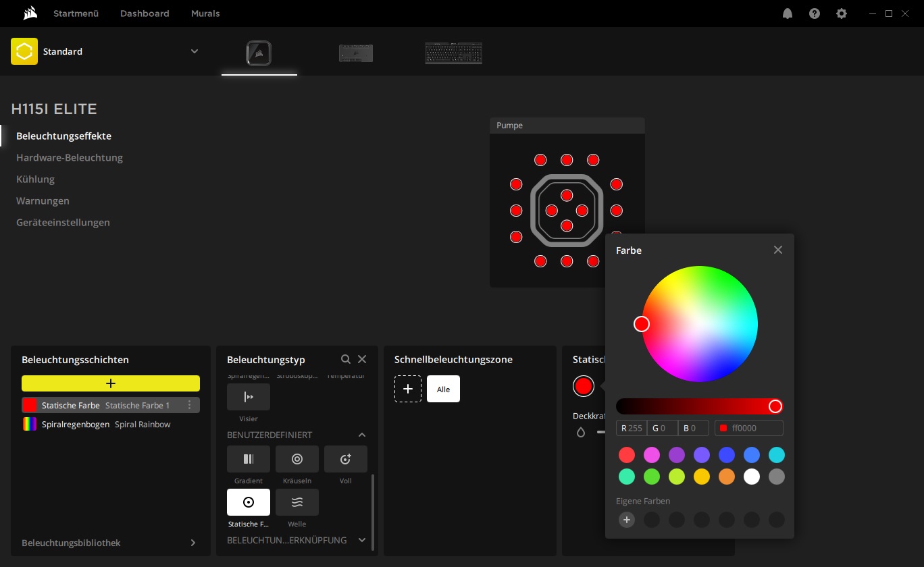Pick the gray preset color
Viewport: 924px width, 567px height.
coord(777,477)
